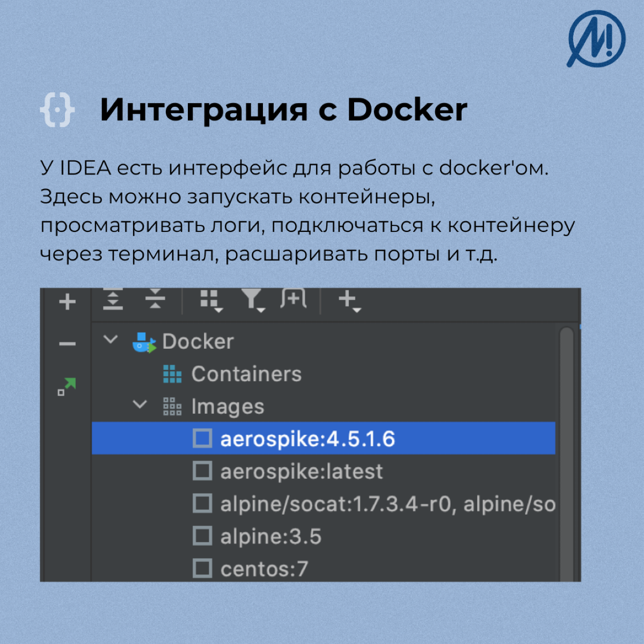The width and height of the screenshot is (644, 644).
Task: Select the alpine/socat:1.7.3.4-r0 image row
Action: pyautogui.click(x=324, y=504)
